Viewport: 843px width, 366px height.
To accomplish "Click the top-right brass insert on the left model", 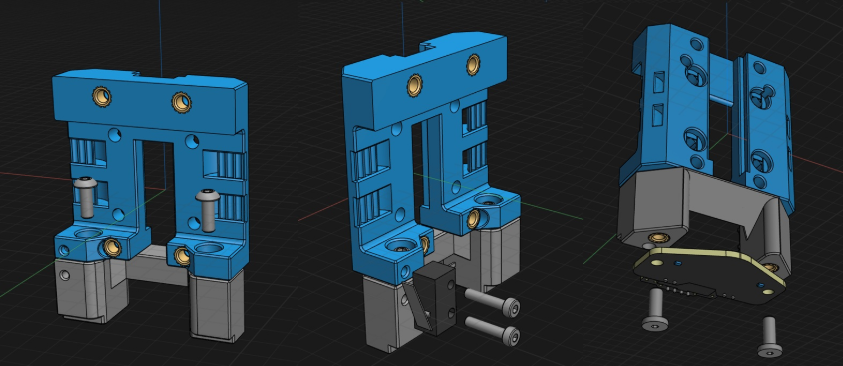I will 182,102.
